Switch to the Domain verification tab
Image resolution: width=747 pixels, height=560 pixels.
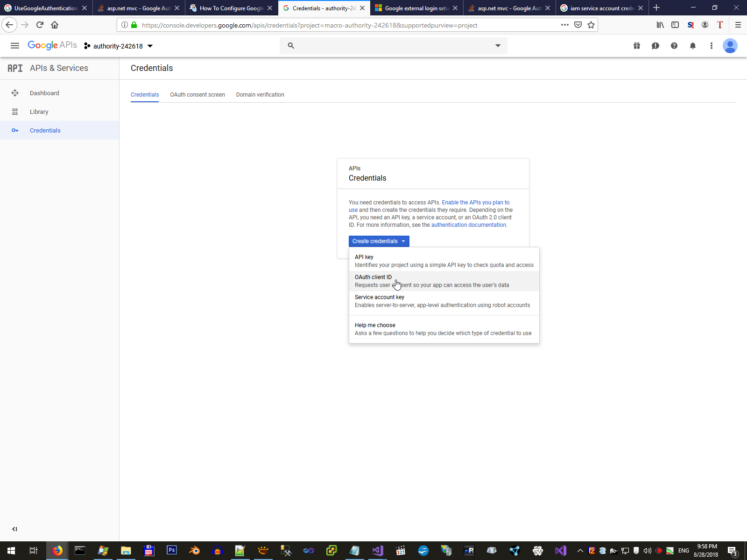point(260,95)
